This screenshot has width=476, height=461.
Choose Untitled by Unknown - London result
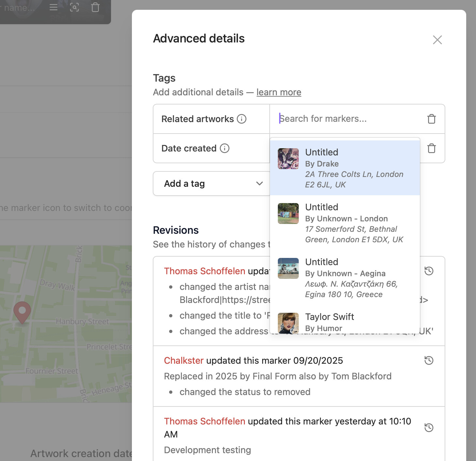coord(345,223)
